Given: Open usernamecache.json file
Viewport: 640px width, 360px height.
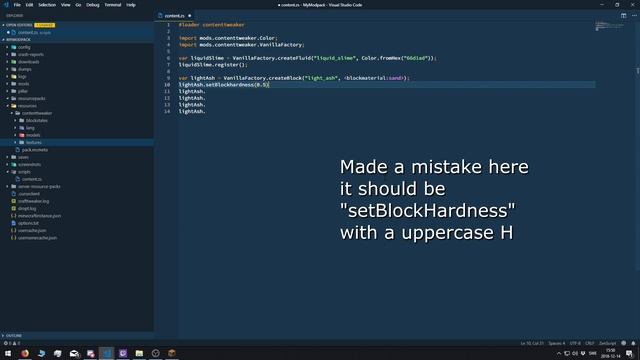Looking at the screenshot, I should 37,238.
